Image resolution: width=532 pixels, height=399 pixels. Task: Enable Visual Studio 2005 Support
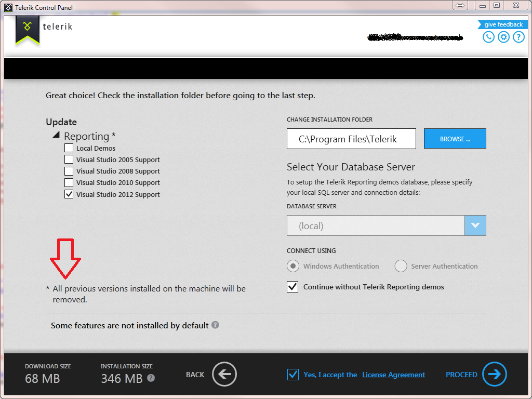tap(69, 159)
